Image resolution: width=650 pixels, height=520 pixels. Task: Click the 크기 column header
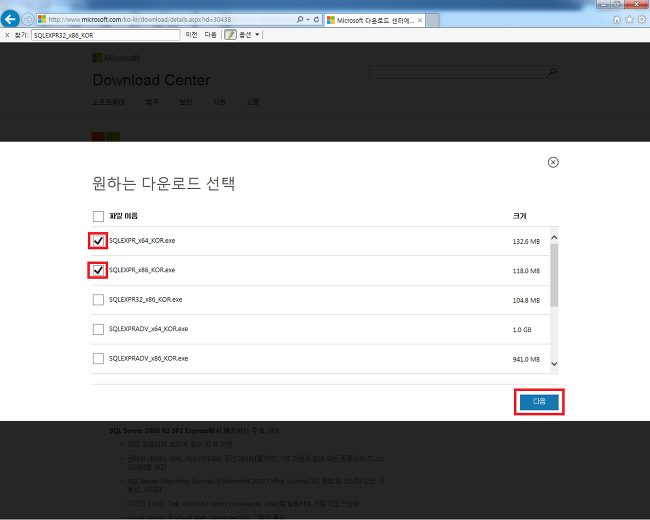(x=519, y=216)
